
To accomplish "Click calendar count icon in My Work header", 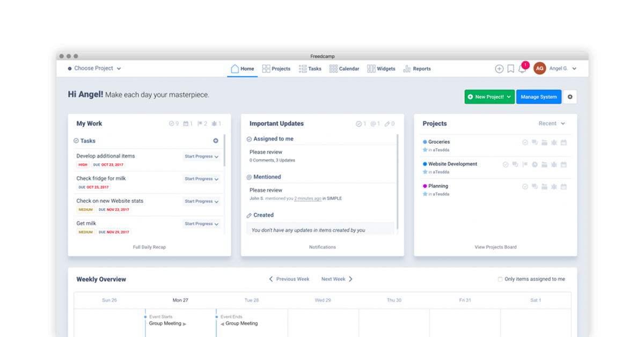I will 188,123.
